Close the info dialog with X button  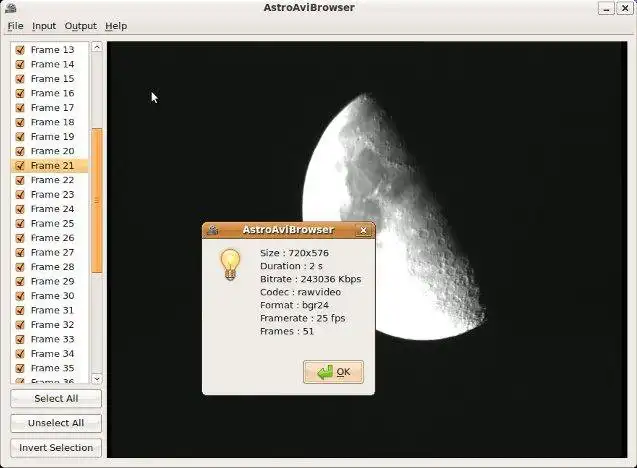coord(363,230)
